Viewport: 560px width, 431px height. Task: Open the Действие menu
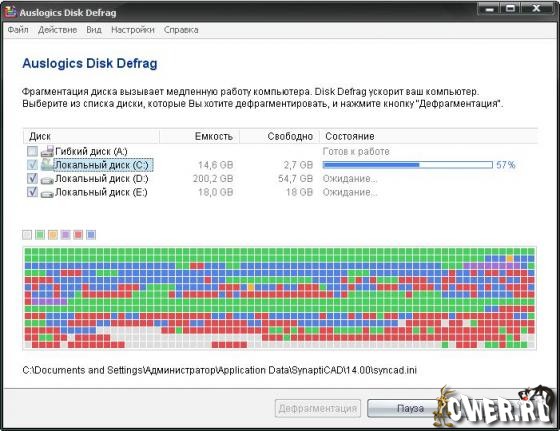click(58, 30)
